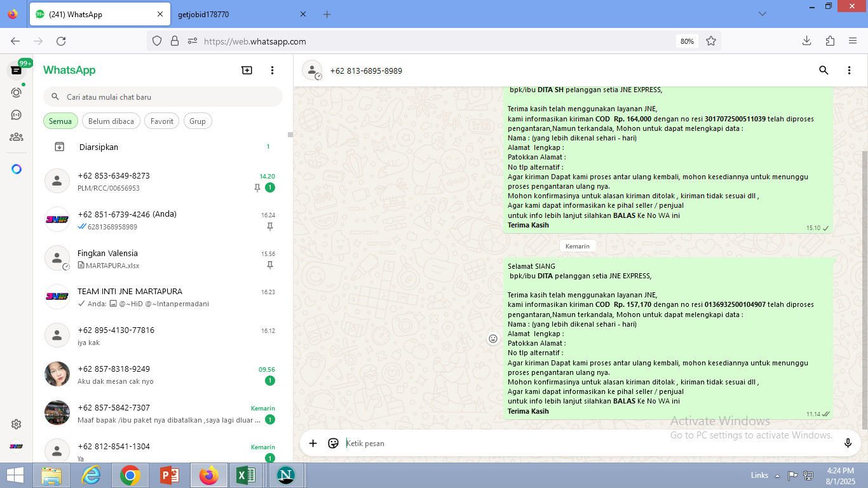Open the Firefox downloads panel

[x=806, y=41]
